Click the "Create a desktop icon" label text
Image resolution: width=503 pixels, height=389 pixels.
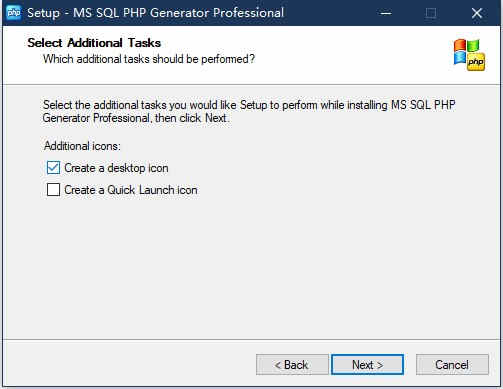tap(116, 168)
